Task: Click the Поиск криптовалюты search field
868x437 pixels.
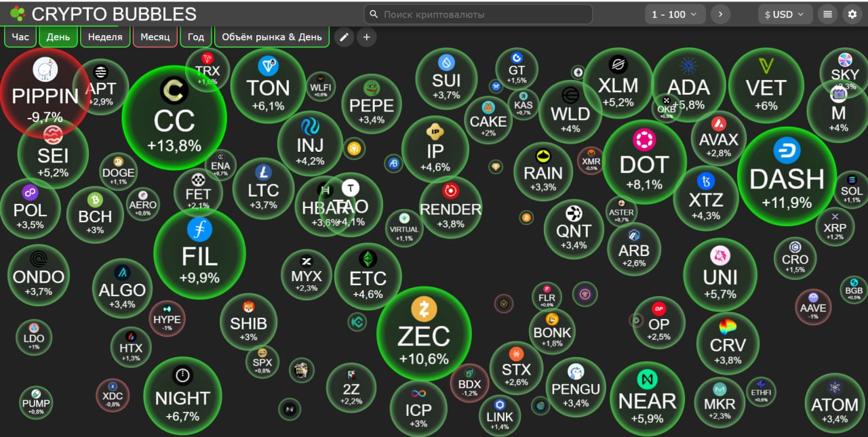Action: pyautogui.click(x=478, y=14)
